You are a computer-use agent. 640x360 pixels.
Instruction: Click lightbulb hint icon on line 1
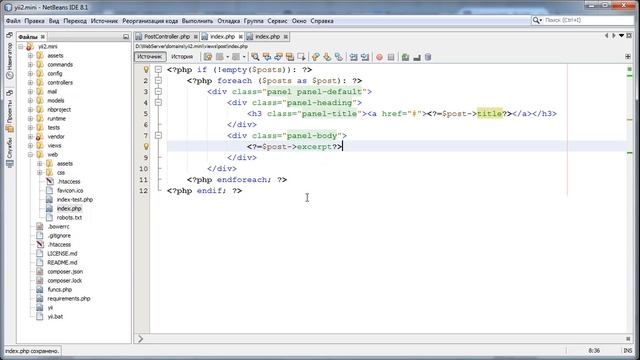pos(146,70)
